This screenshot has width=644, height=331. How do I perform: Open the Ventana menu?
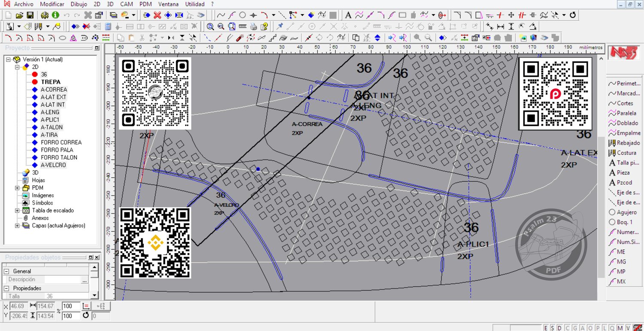pos(168,4)
